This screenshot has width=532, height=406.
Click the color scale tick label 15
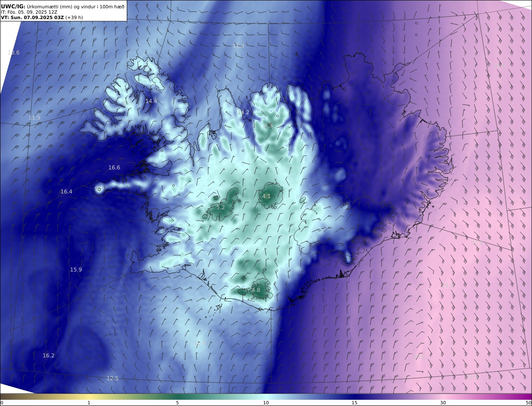tap(355, 403)
